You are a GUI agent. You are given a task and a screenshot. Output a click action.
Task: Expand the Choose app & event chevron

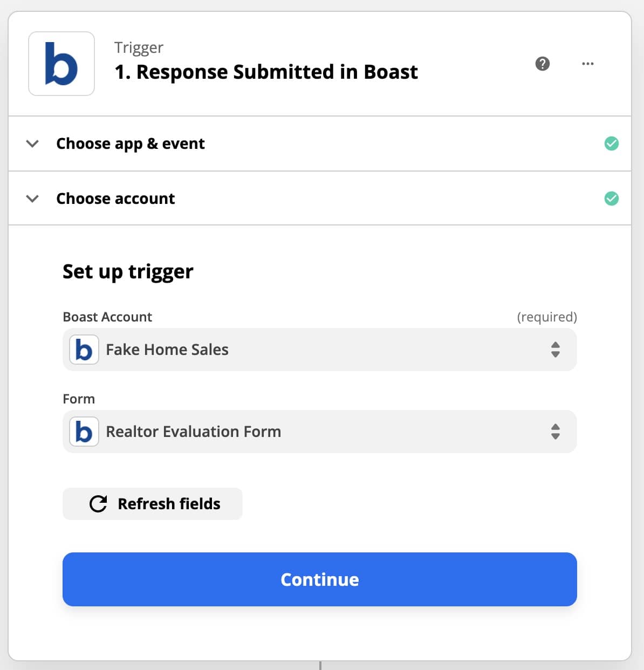coord(32,143)
